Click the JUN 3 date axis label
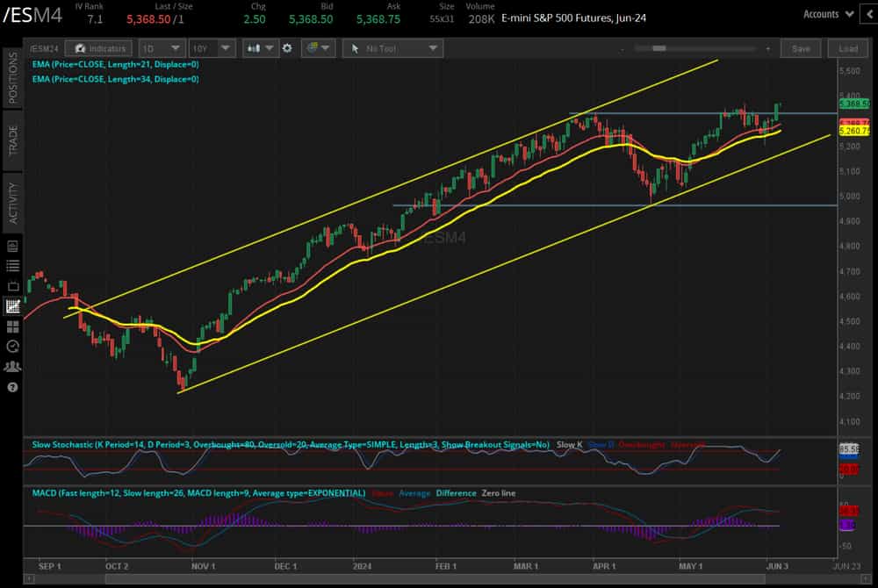The image size is (878, 588). click(777, 566)
